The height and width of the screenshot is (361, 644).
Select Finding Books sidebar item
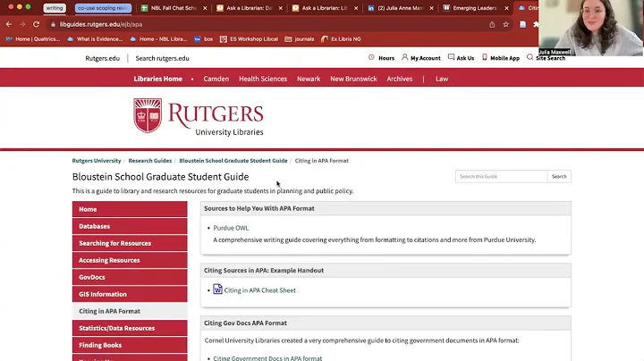(x=130, y=345)
